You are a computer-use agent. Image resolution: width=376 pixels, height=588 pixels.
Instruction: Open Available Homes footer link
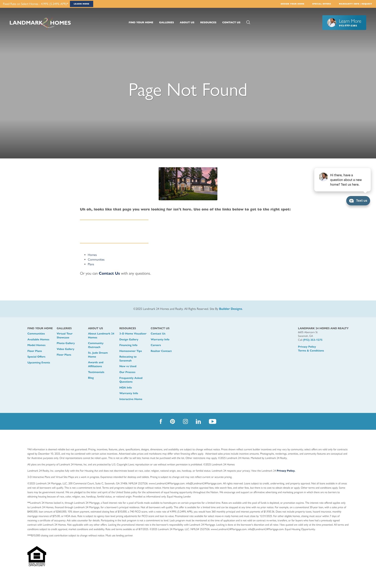38,339
